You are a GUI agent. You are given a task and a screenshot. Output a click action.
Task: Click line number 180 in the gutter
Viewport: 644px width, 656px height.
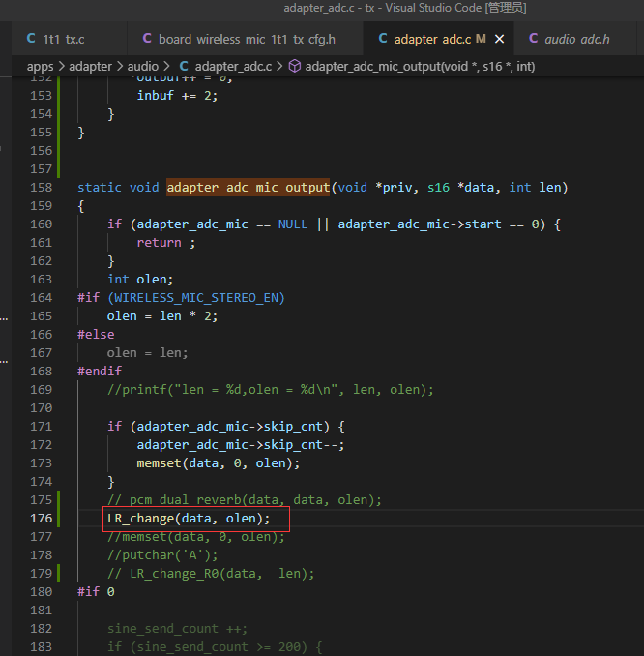point(41,592)
